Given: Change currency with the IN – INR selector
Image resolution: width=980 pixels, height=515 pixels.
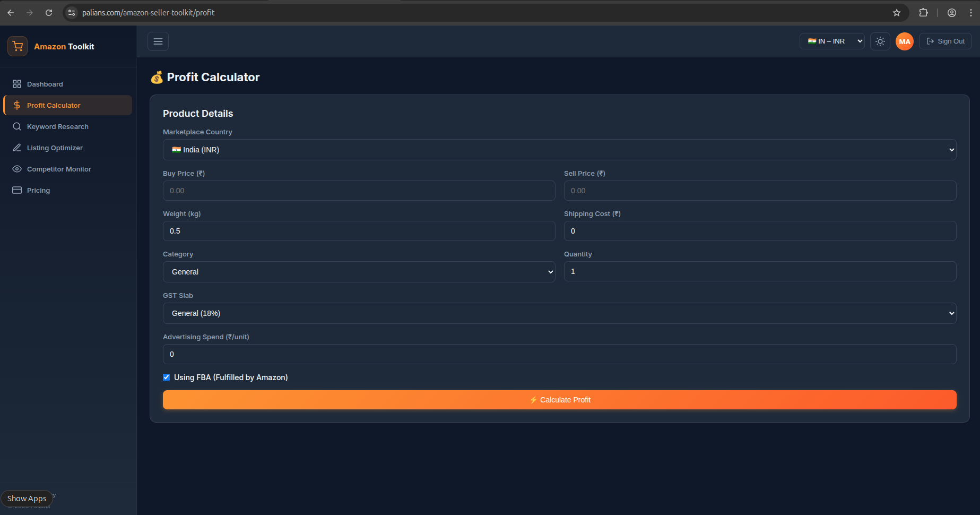Looking at the screenshot, I should coord(831,41).
